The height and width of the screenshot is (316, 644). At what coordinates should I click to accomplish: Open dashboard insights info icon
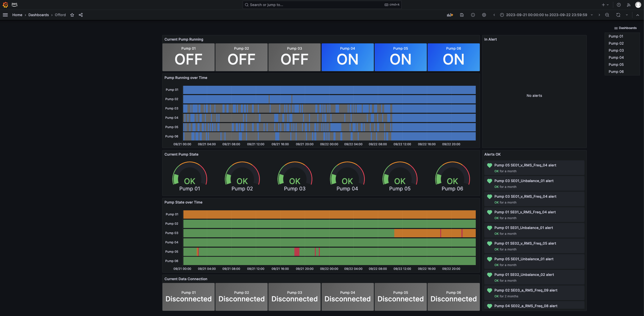[x=473, y=15]
